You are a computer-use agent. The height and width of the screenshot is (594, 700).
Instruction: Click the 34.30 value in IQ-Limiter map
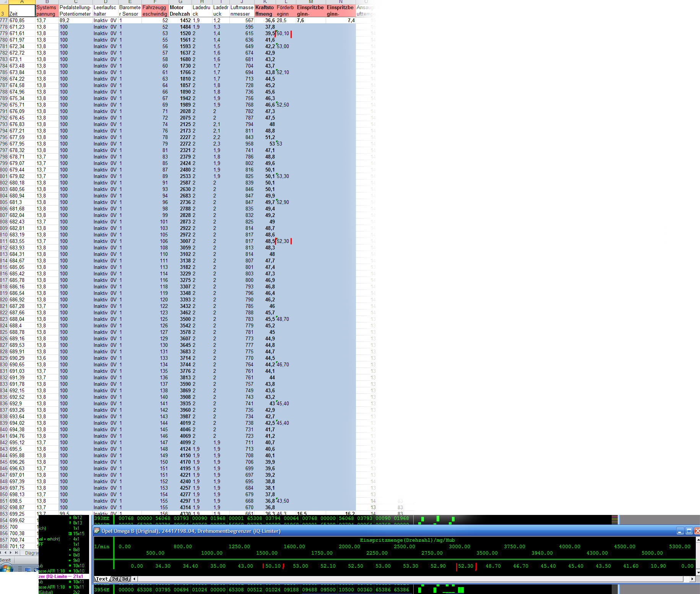163,566
